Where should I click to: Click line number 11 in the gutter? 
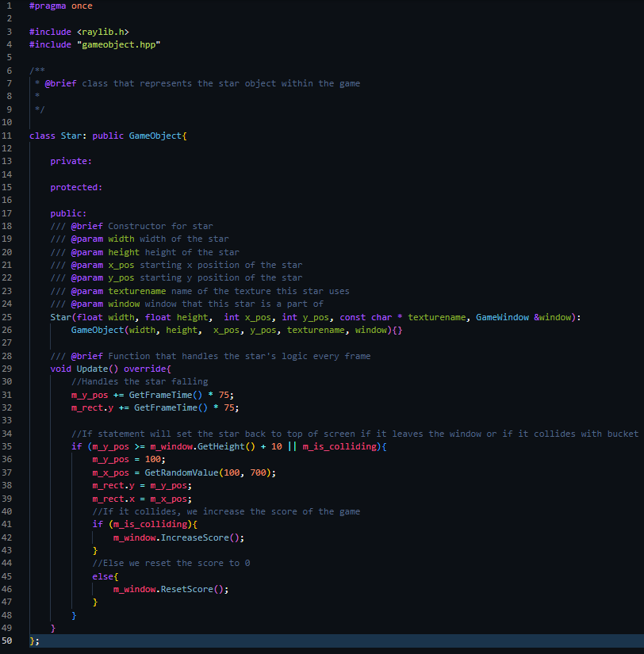pos(8,136)
